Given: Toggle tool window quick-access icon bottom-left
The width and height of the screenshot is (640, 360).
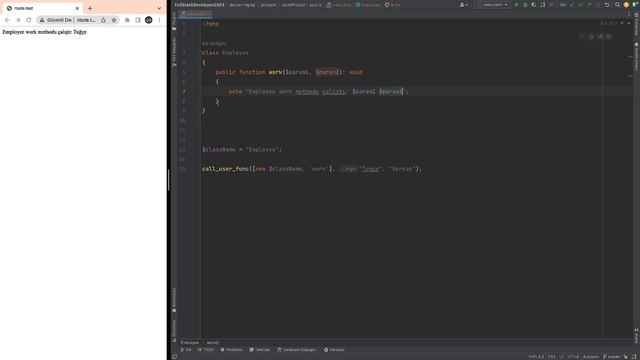Looking at the screenshot, I should pos(174,357).
